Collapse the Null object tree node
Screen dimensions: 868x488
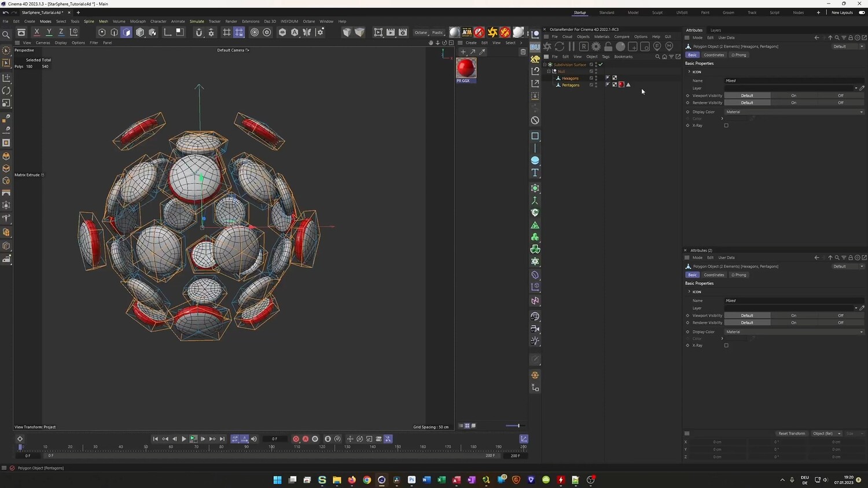click(549, 72)
